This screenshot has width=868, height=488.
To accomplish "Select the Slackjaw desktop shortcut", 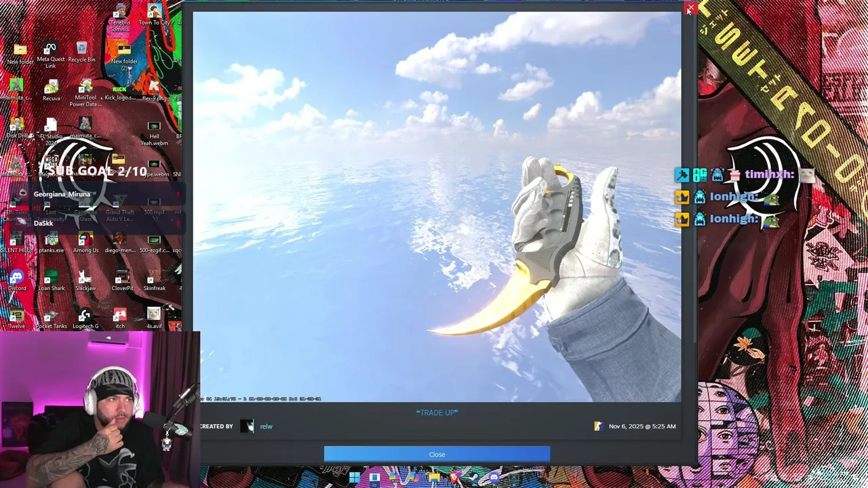I will [x=85, y=281].
